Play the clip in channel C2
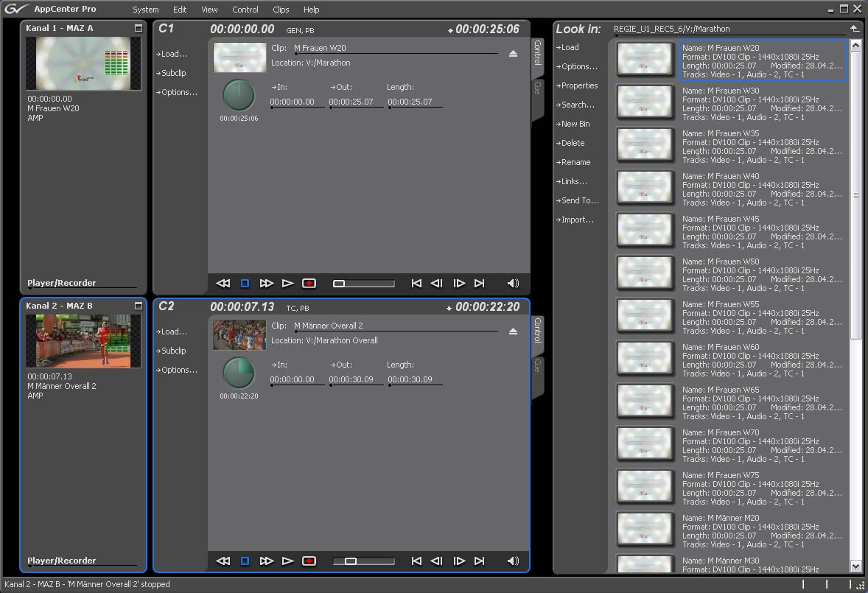Viewport: 868px width, 593px height. click(287, 561)
